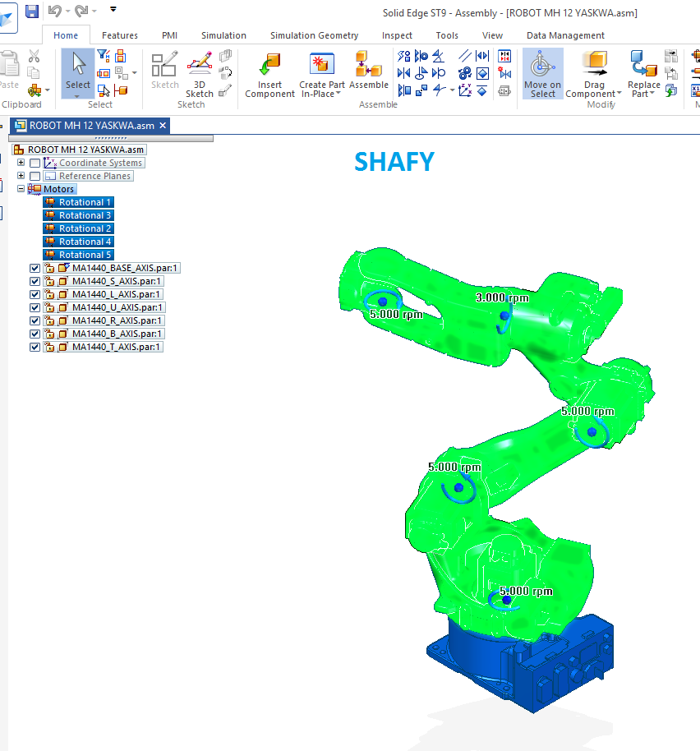Select the Ground relationship icon

coord(482,90)
